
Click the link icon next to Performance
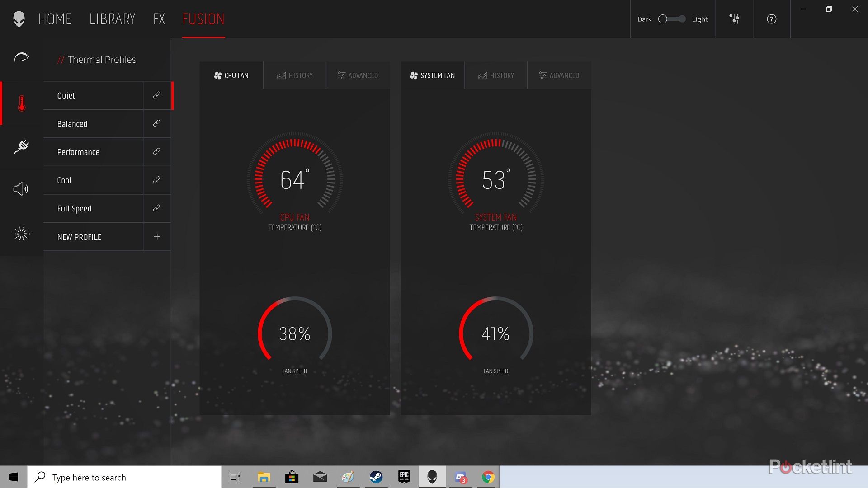pyautogui.click(x=156, y=152)
